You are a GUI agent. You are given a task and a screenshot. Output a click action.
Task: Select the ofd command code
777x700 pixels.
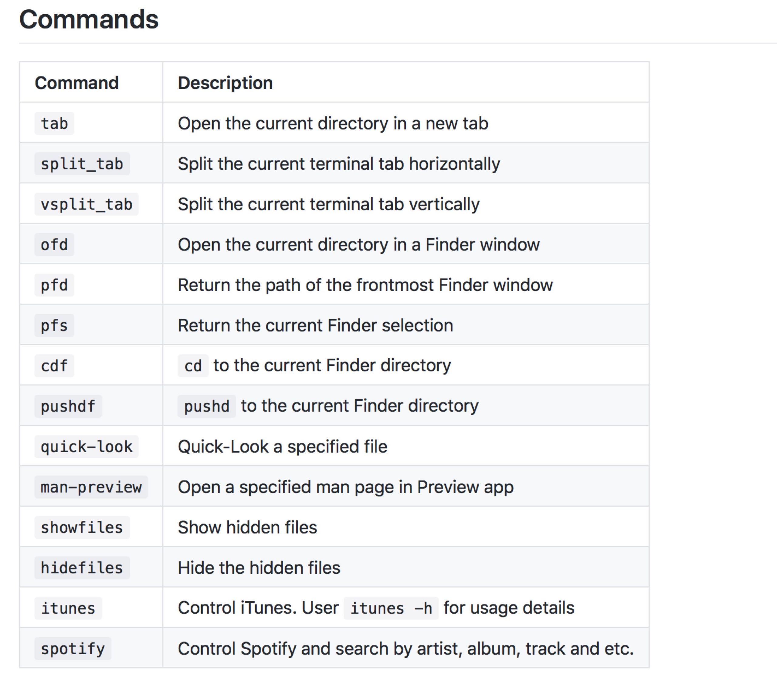54,245
